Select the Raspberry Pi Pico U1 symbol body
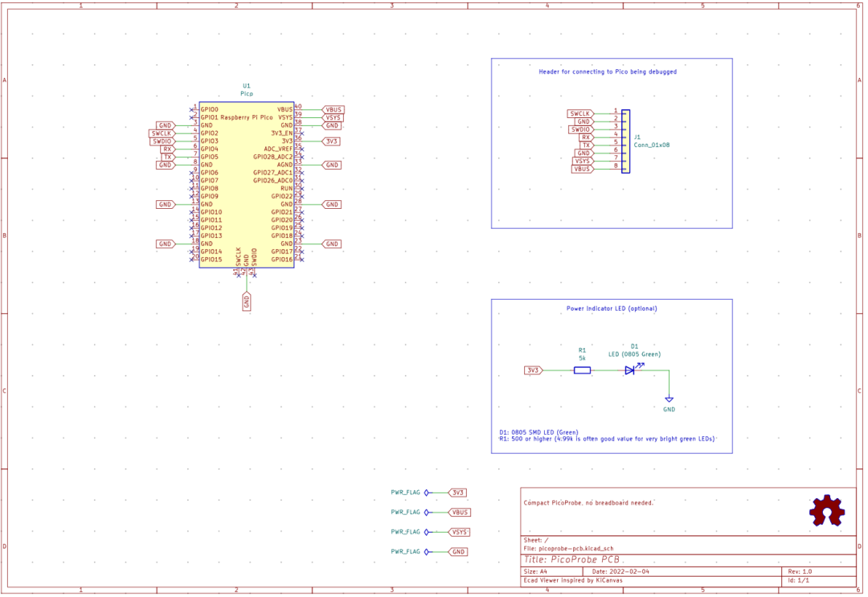The image size is (868, 597). pos(247,185)
